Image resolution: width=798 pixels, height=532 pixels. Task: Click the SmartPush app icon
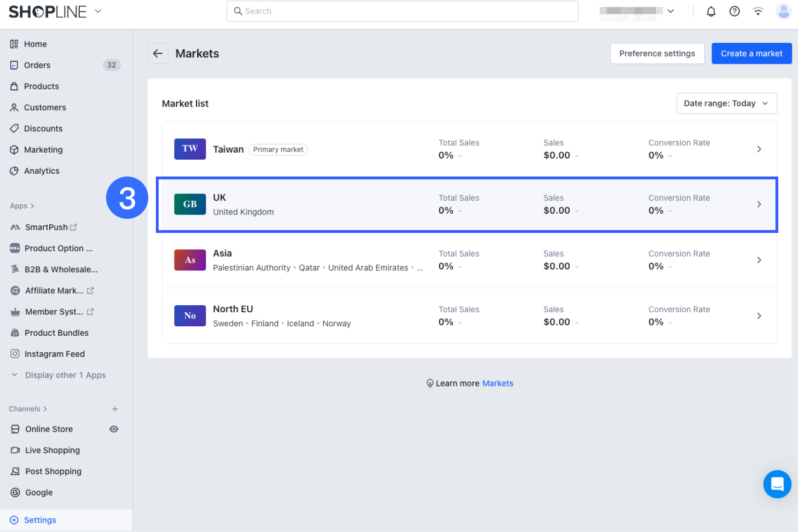pyautogui.click(x=15, y=227)
